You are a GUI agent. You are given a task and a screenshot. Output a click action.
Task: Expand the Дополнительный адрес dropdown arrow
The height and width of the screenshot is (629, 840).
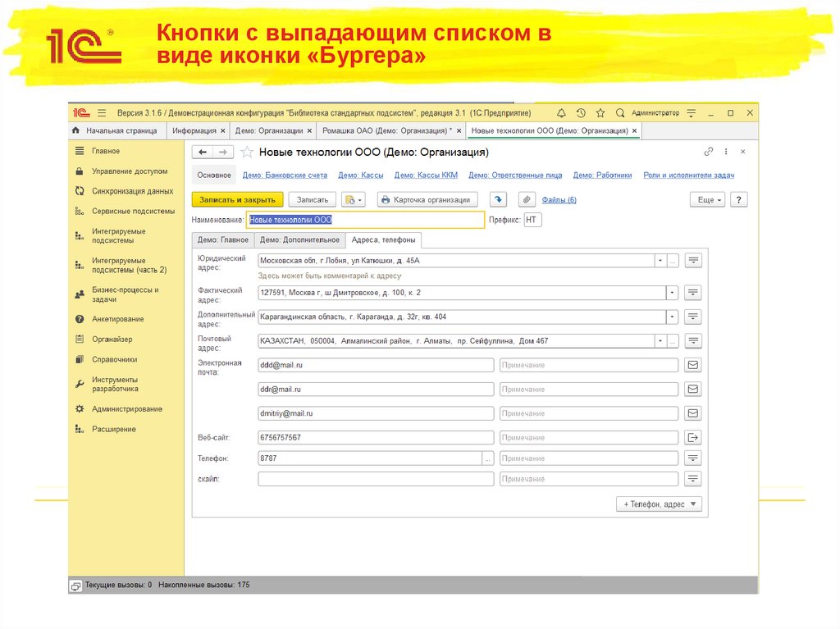(x=672, y=317)
